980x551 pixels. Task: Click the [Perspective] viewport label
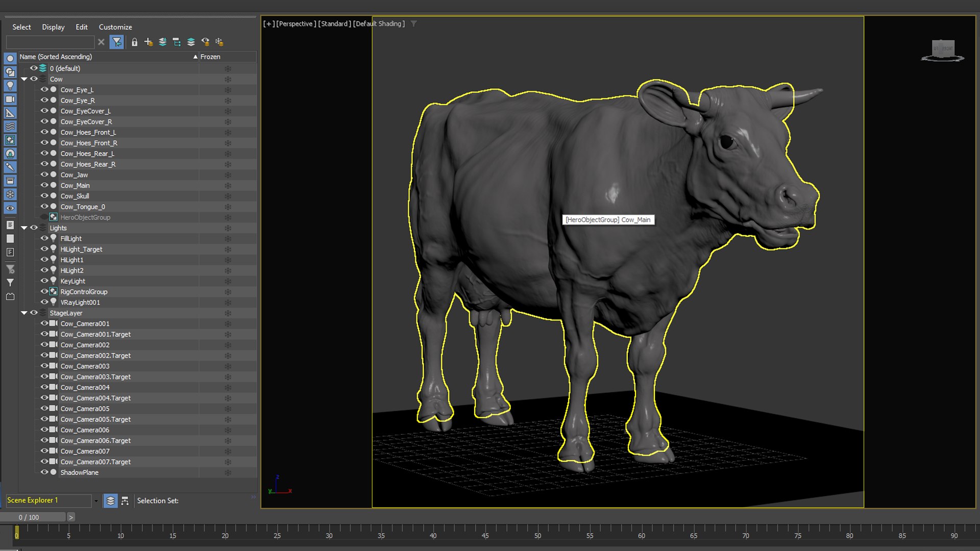click(x=296, y=23)
